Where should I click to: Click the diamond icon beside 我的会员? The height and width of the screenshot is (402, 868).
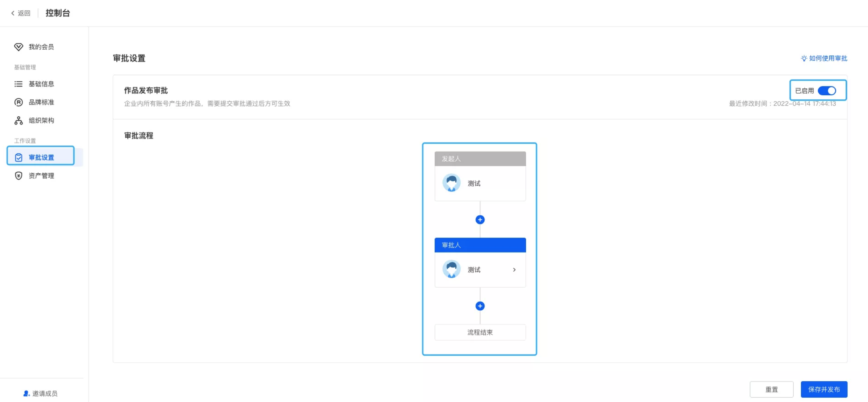[x=18, y=47]
